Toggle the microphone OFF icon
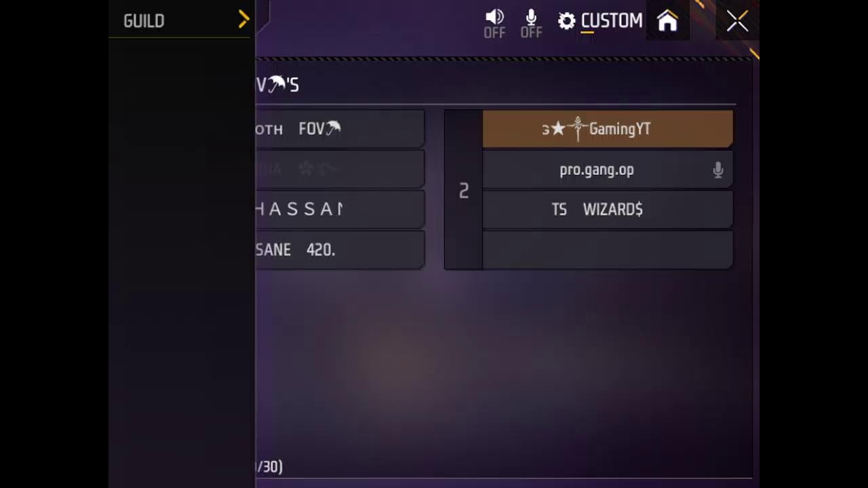 click(531, 23)
